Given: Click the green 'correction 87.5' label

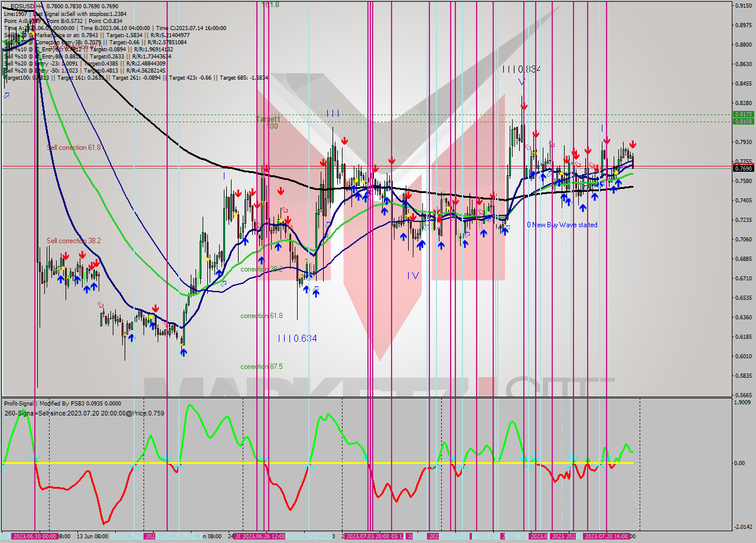Looking at the screenshot, I should click(262, 367).
